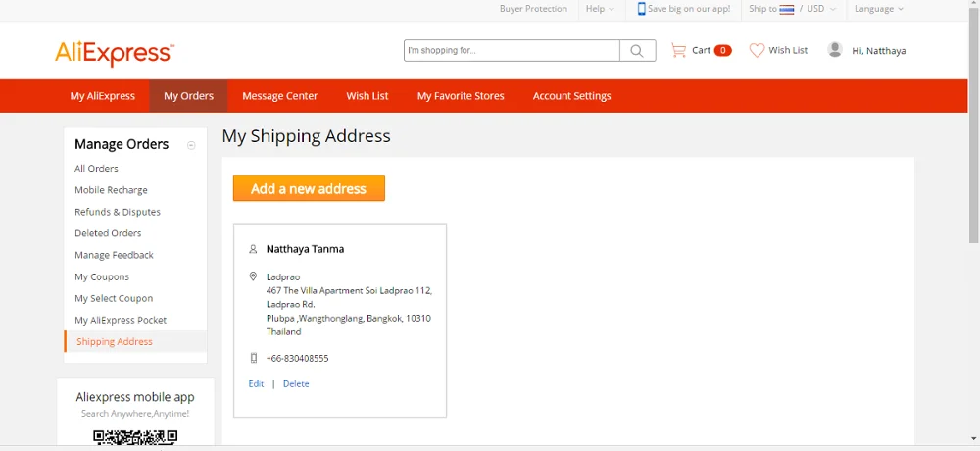Open My Select Coupon in sidebar
980x451 pixels.
(114, 298)
